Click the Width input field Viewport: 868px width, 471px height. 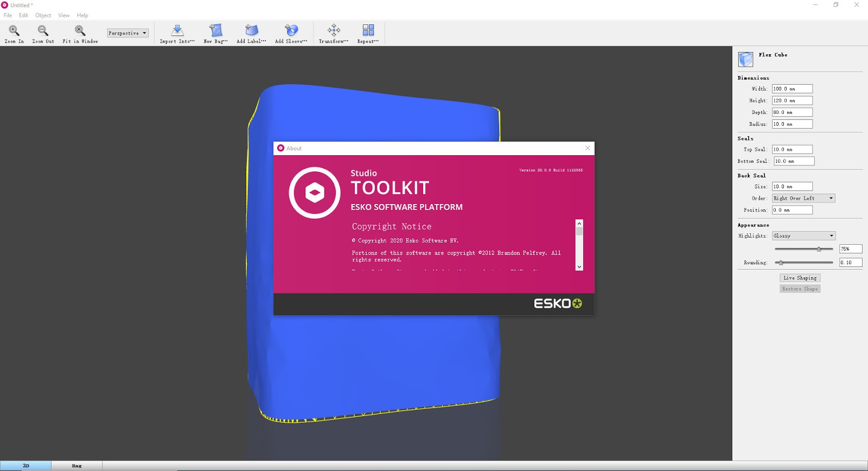[792, 88]
